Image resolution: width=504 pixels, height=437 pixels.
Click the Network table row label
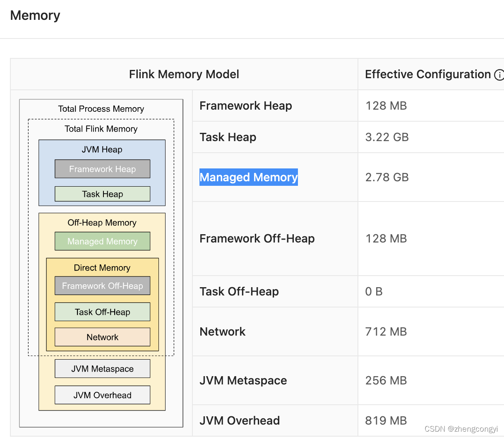tap(223, 332)
